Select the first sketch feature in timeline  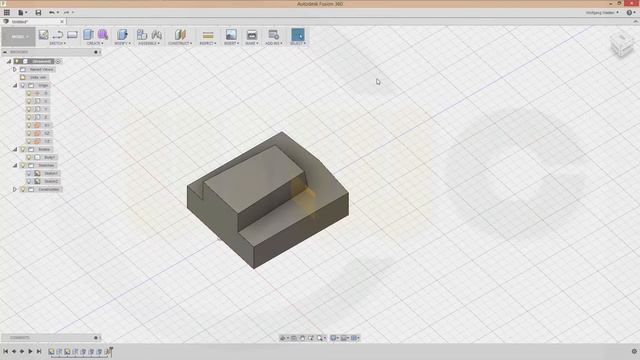click(x=51, y=351)
